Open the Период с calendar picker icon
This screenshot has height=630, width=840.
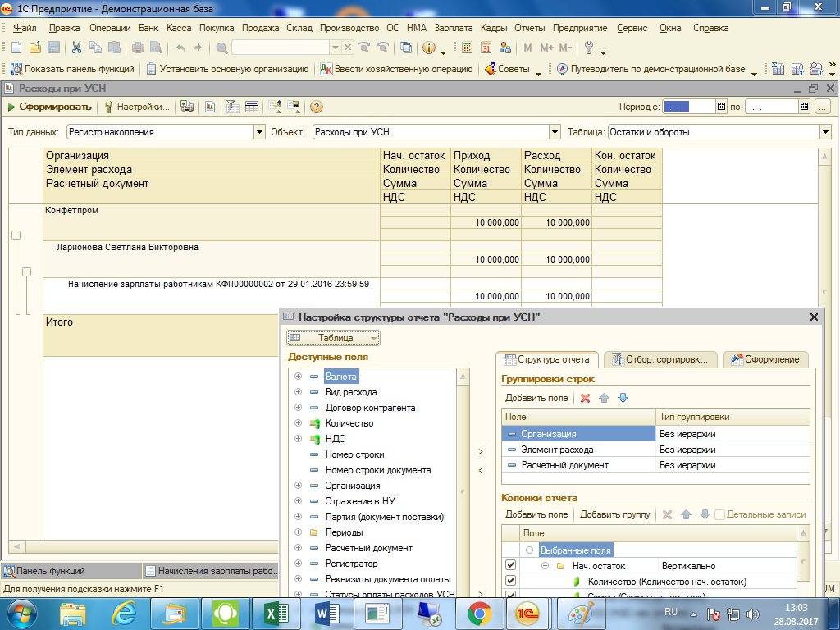pos(721,107)
